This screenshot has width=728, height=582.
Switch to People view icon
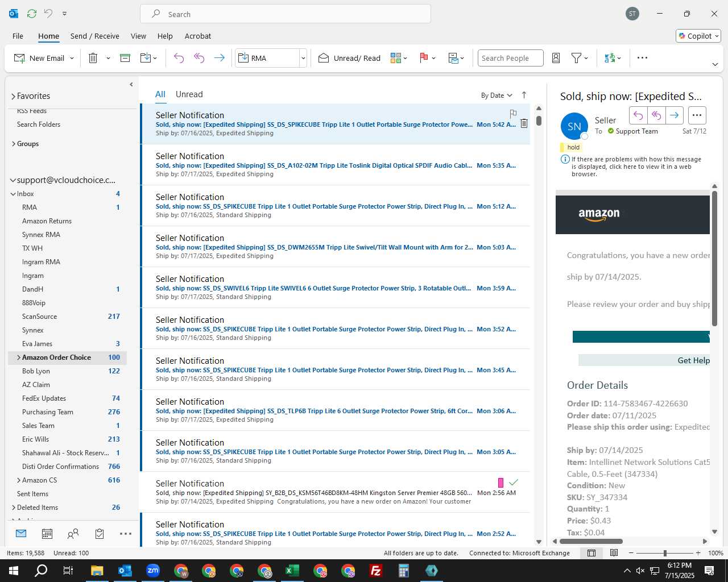(73, 534)
